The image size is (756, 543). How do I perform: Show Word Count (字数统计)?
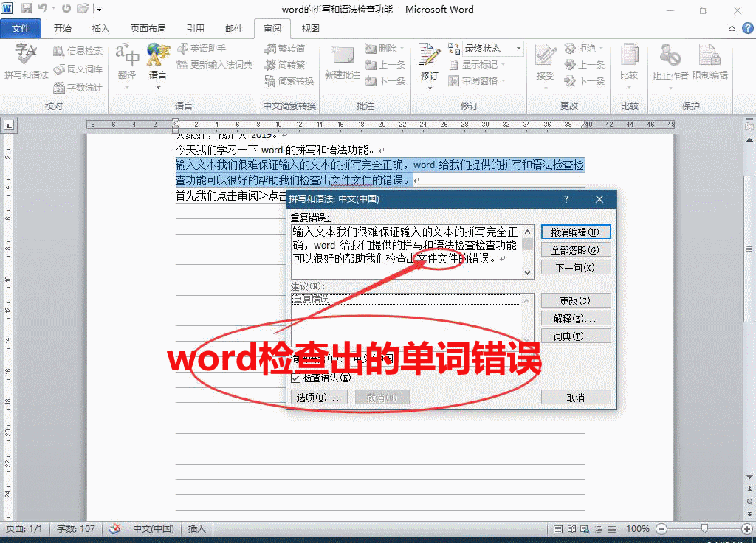coord(78,87)
